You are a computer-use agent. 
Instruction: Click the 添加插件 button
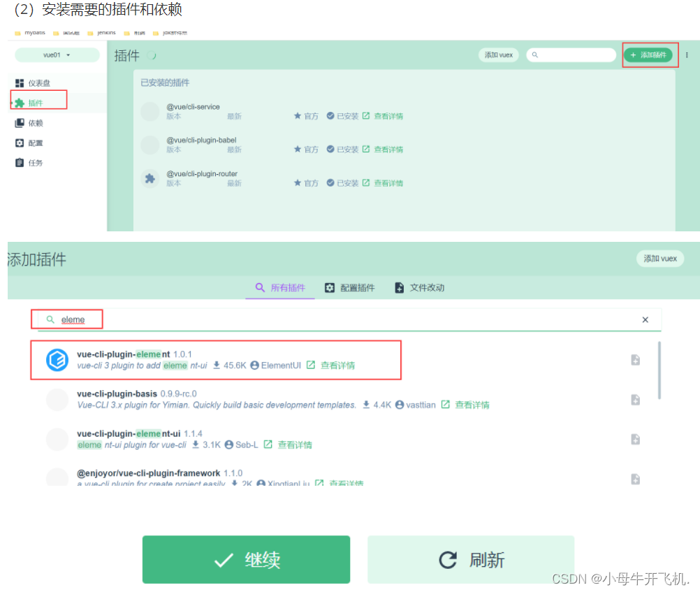pos(648,55)
